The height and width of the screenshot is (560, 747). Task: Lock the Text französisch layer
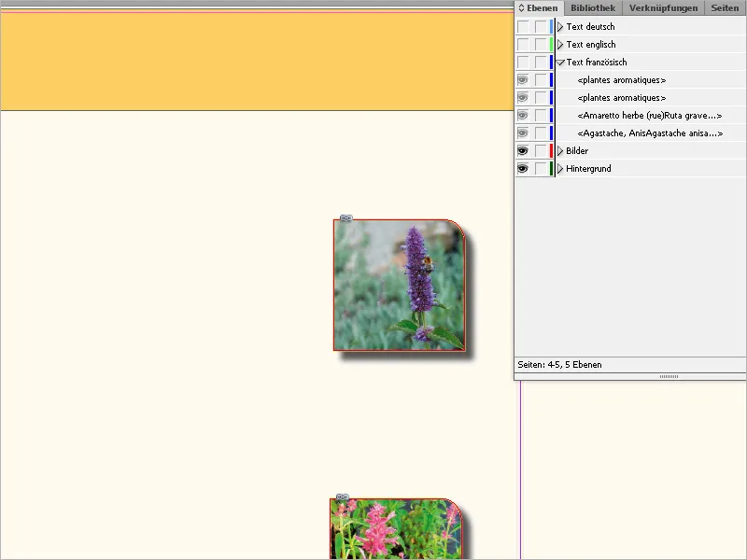pyautogui.click(x=541, y=62)
